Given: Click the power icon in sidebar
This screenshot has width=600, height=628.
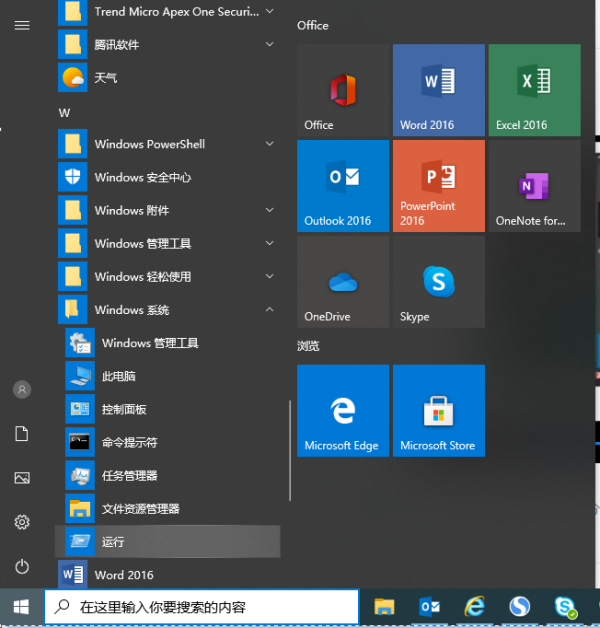Looking at the screenshot, I should 22,566.
